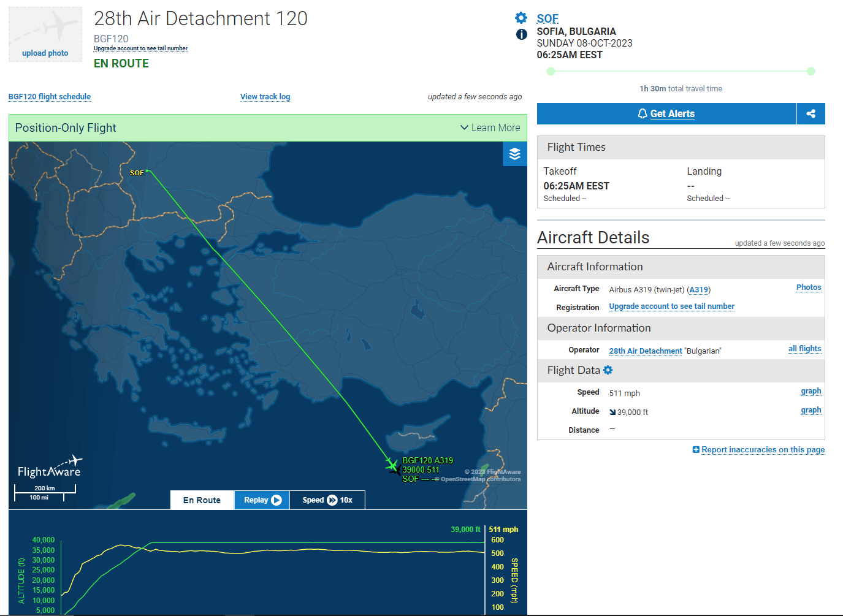Change the Speed 10x playback setting
843x616 pixels.
(327, 500)
